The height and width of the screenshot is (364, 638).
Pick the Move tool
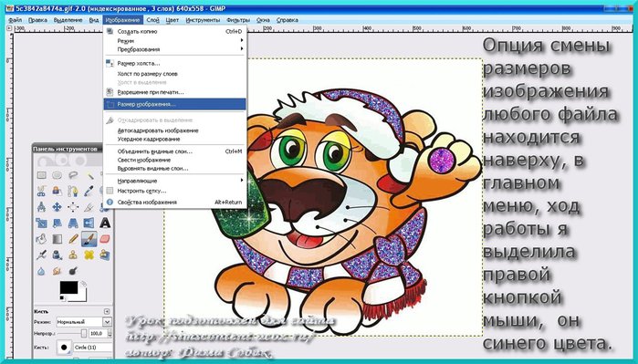point(57,206)
